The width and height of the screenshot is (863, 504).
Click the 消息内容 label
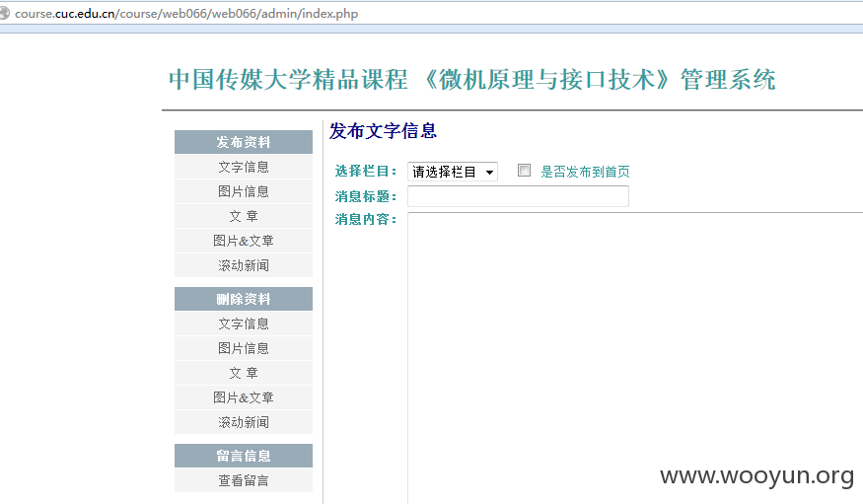(x=366, y=220)
